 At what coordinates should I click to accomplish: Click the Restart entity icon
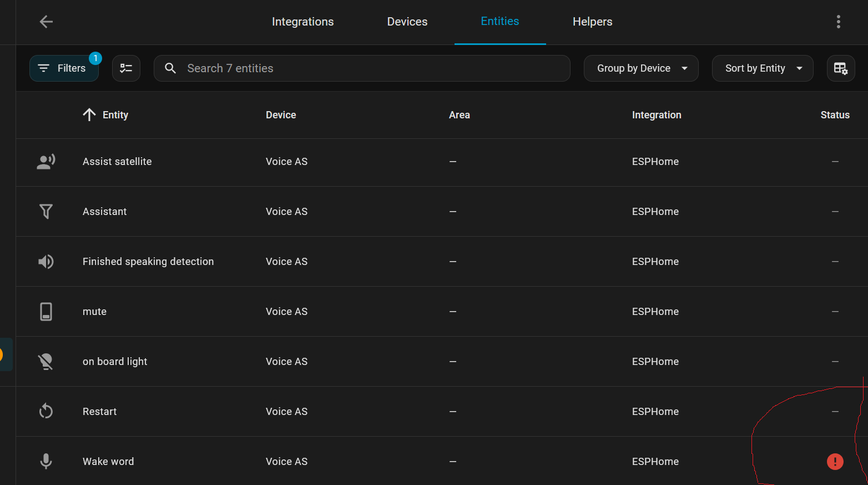click(46, 412)
